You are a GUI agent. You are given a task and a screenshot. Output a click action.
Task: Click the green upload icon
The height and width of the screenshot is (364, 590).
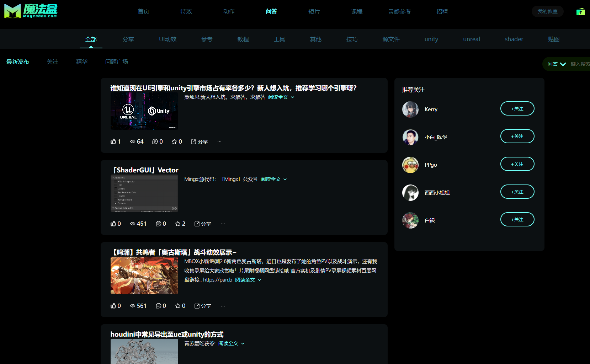[x=580, y=12]
